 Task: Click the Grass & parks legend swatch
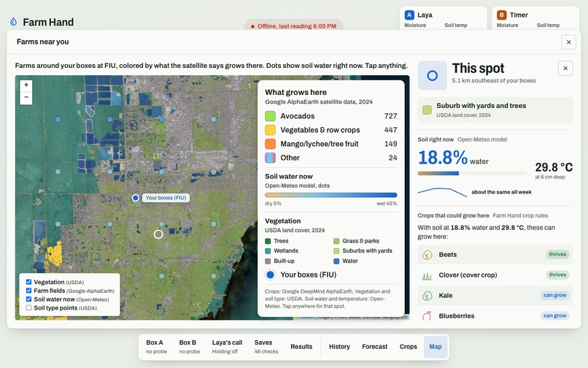pyautogui.click(x=336, y=241)
